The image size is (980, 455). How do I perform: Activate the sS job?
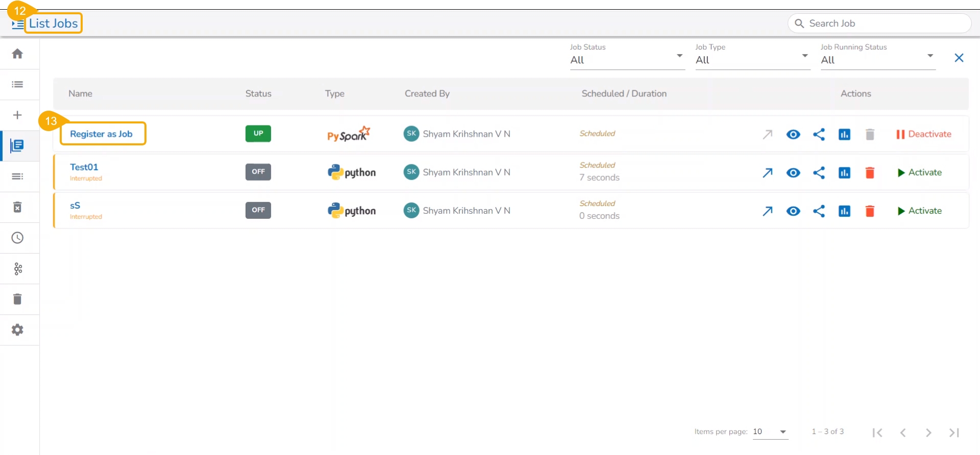tap(919, 211)
